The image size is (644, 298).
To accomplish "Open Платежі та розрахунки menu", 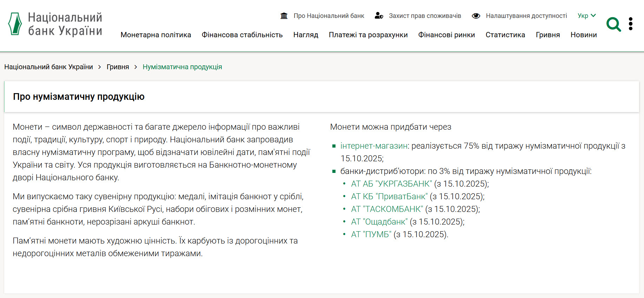I will click(x=368, y=35).
